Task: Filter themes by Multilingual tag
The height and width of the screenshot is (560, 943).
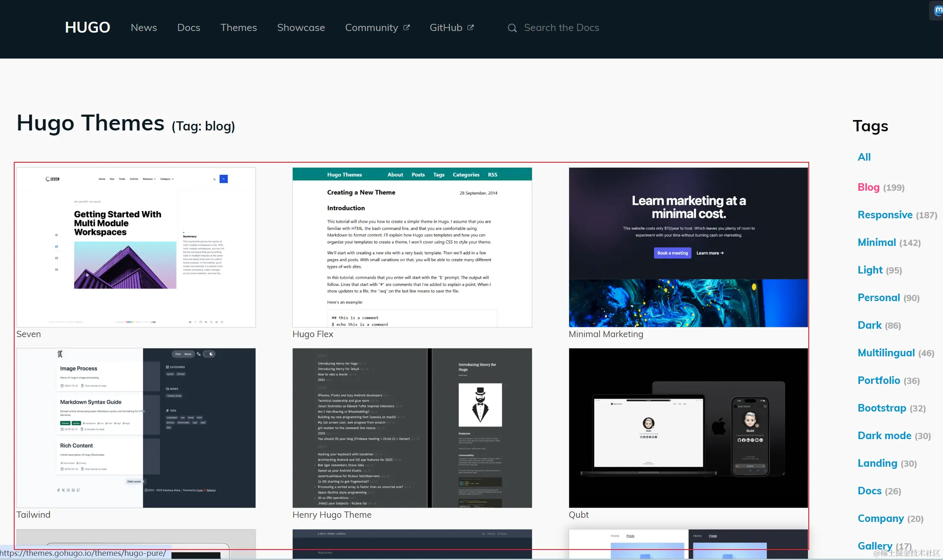Action: coord(886,353)
